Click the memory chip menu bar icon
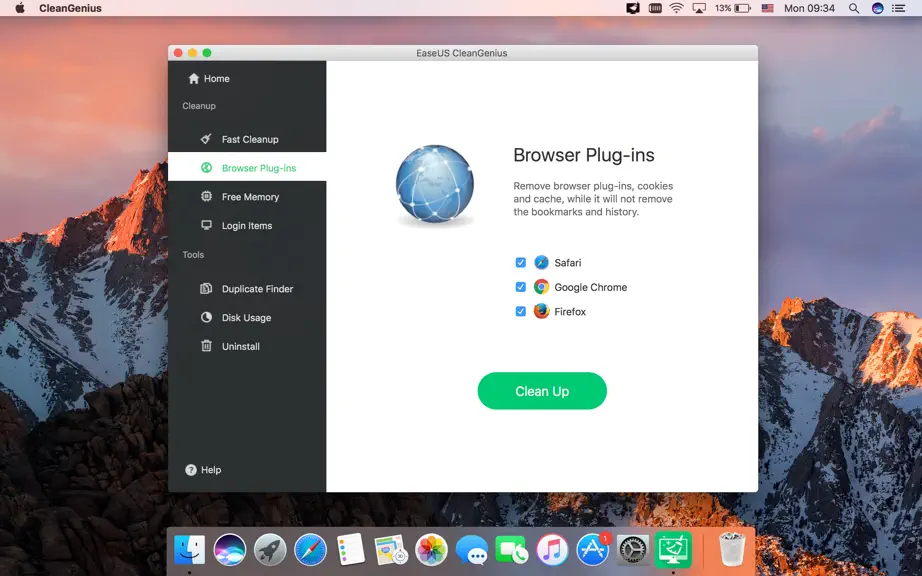The width and height of the screenshot is (922, 576). [x=655, y=8]
